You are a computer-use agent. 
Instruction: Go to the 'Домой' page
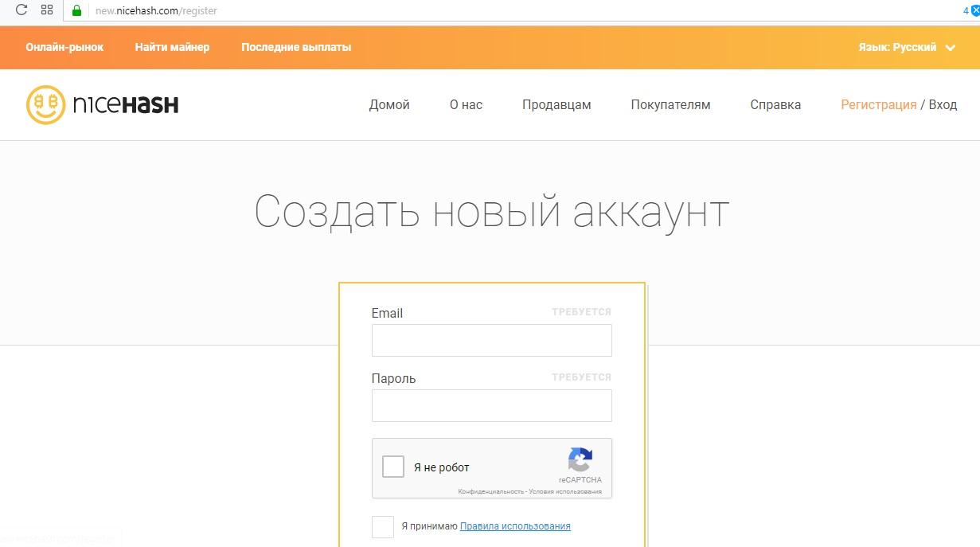click(389, 104)
